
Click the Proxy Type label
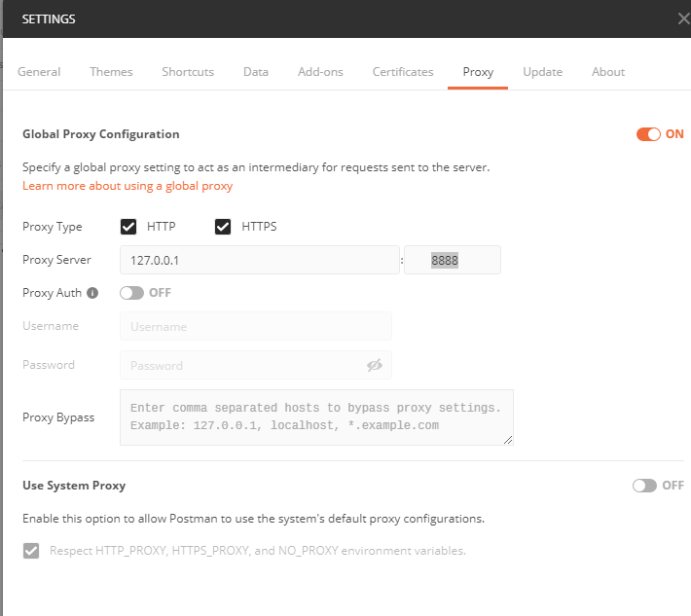pyautogui.click(x=52, y=227)
